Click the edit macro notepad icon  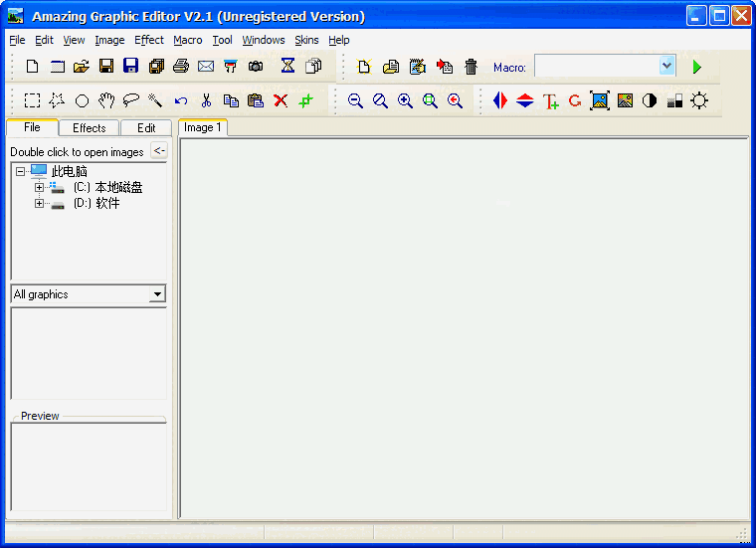click(417, 66)
